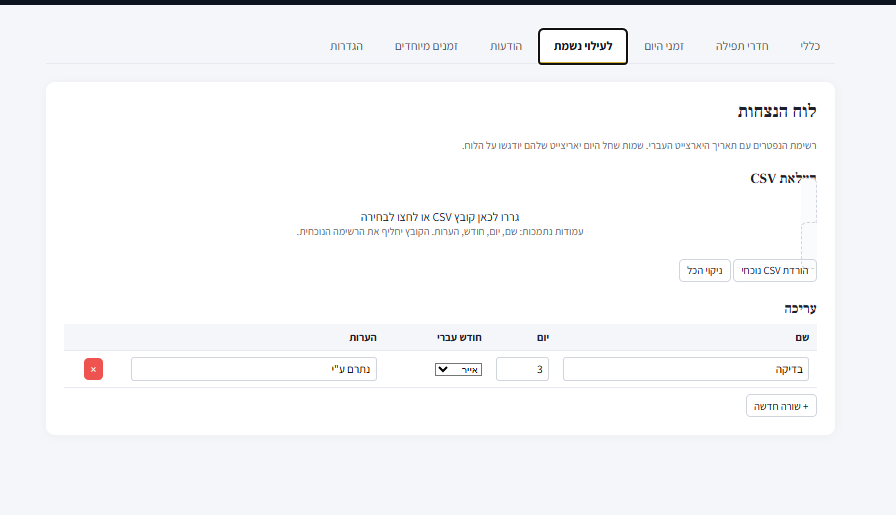The image size is (896, 515).
Task: Click the הערות column header
Action: coord(362,337)
